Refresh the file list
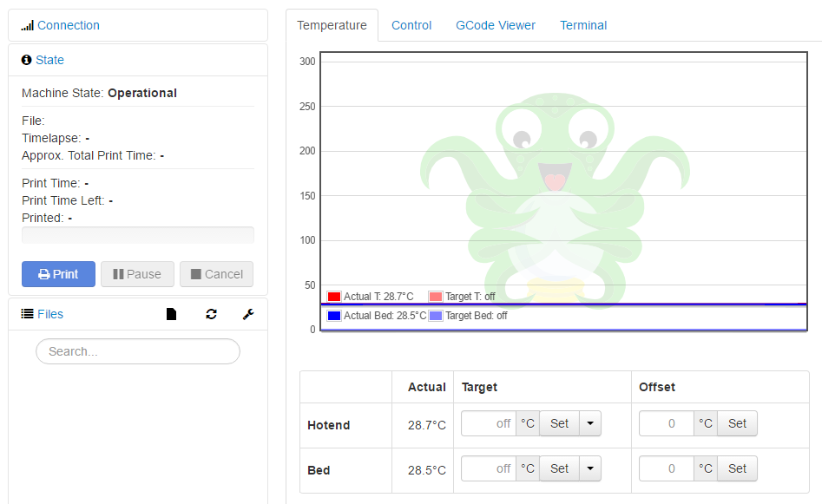The width and height of the screenshot is (822, 504). tap(211, 314)
